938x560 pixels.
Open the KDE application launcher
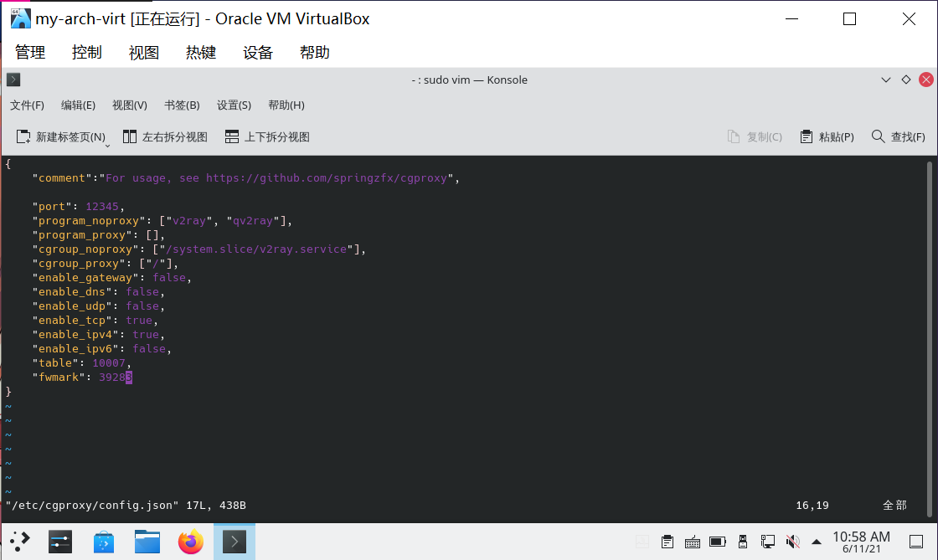coord(20,542)
